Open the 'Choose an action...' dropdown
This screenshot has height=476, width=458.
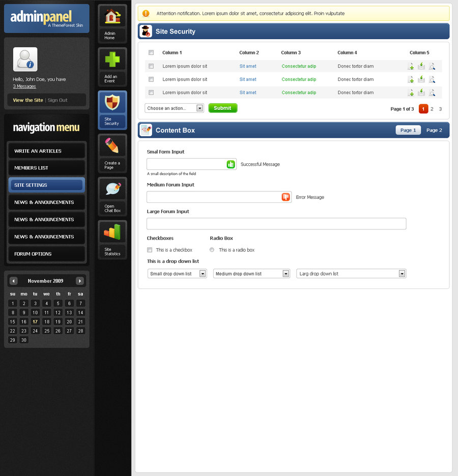coord(175,108)
